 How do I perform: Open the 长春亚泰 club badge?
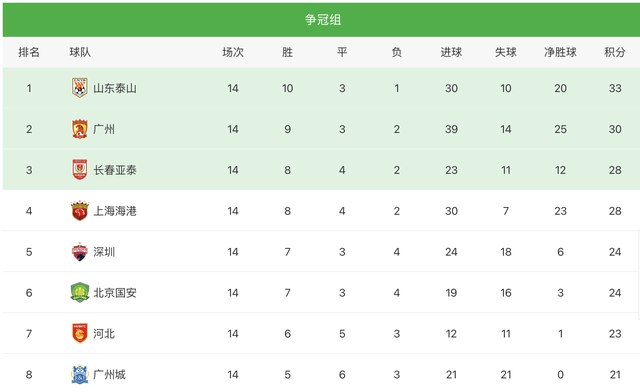(80, 170)
